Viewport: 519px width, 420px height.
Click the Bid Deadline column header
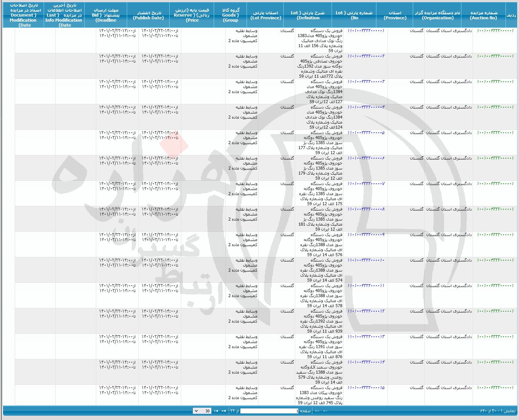tap(106, 15)
